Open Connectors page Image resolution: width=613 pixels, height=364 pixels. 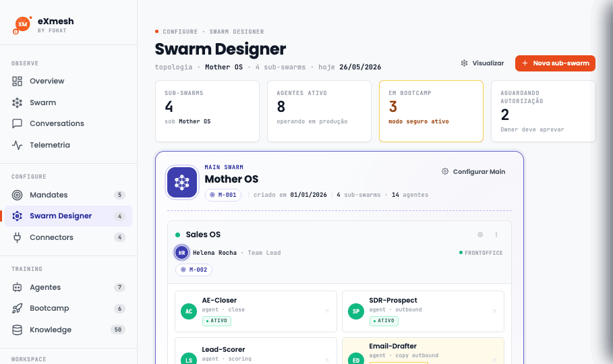point(68,237)
